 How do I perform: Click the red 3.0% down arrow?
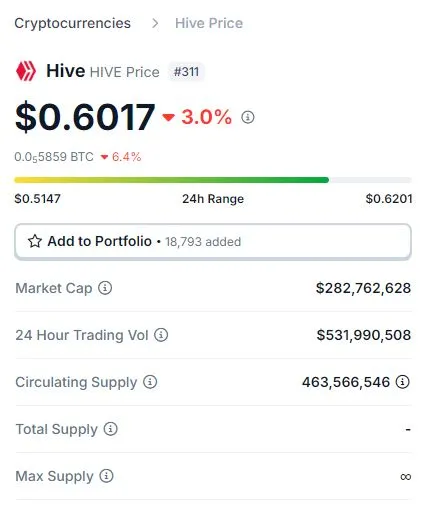[168, 117]
